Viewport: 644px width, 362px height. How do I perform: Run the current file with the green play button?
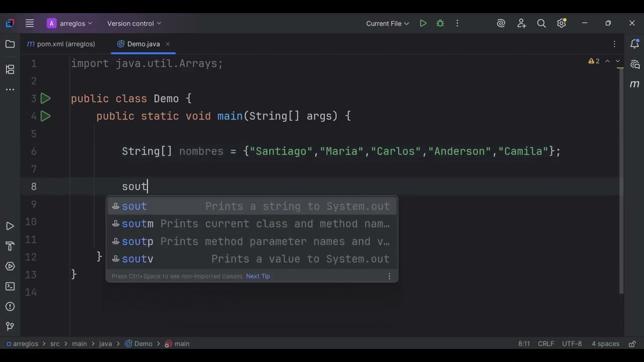pos(423,23)
